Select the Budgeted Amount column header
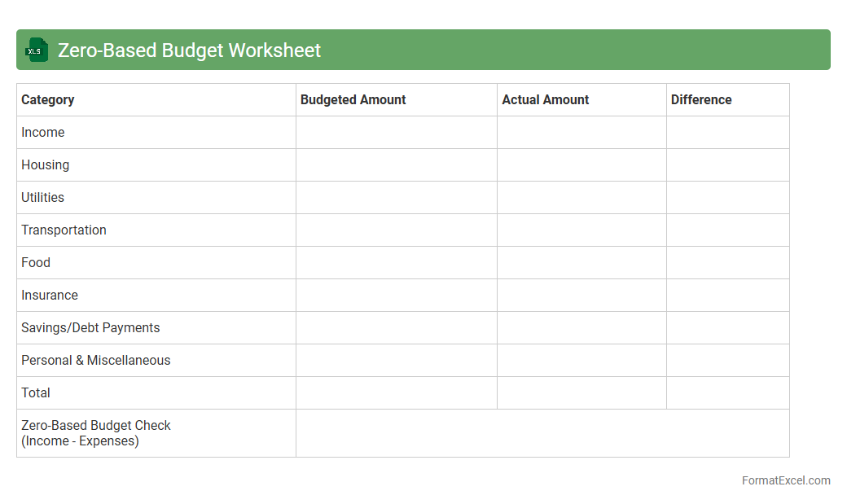Image resolution: width=847 pixels, height=504 pixels. [353, 100]
